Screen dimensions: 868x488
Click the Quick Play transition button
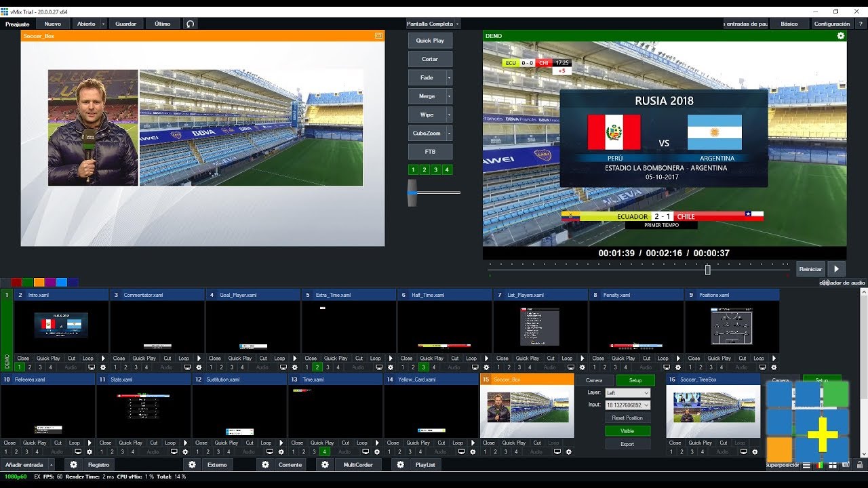(430, 41)
